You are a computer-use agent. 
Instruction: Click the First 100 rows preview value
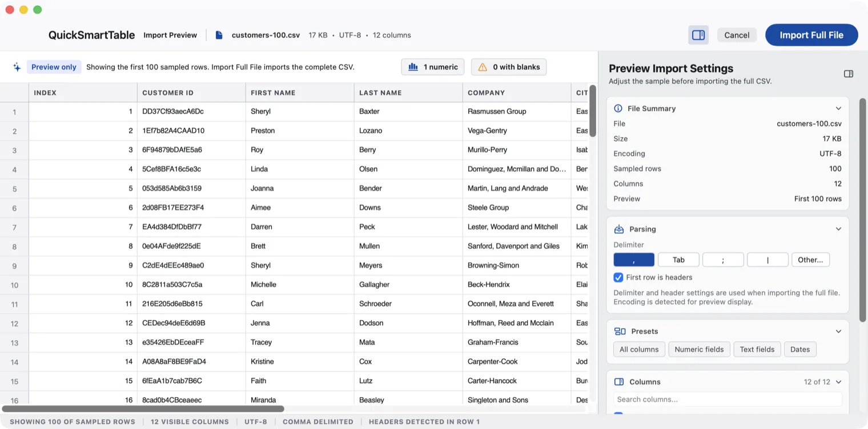tap(818, 199)
